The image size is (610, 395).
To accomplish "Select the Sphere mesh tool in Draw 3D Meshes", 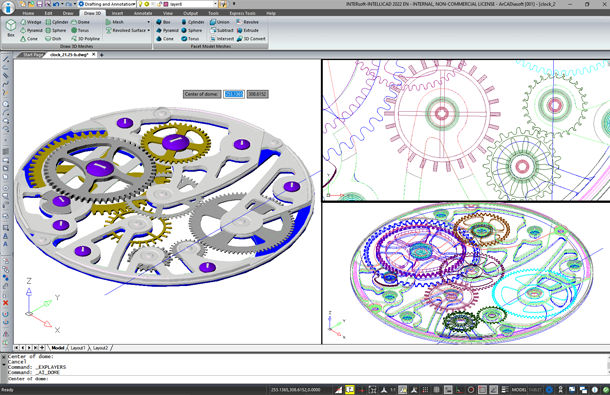I will pos(56,30).
